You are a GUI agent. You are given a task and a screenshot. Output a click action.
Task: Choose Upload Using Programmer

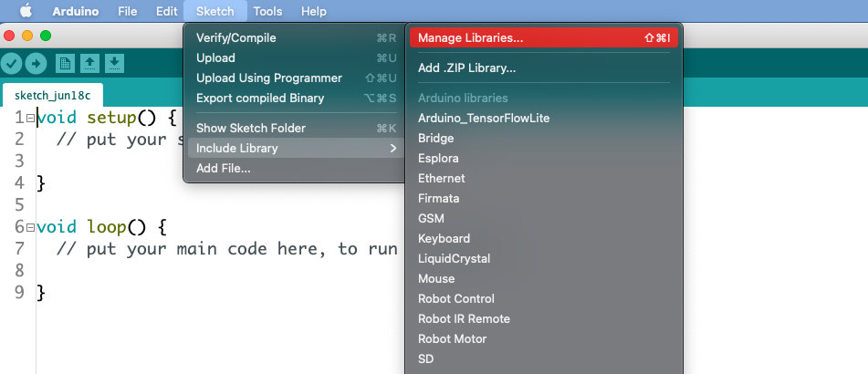(x=268, y=78)
